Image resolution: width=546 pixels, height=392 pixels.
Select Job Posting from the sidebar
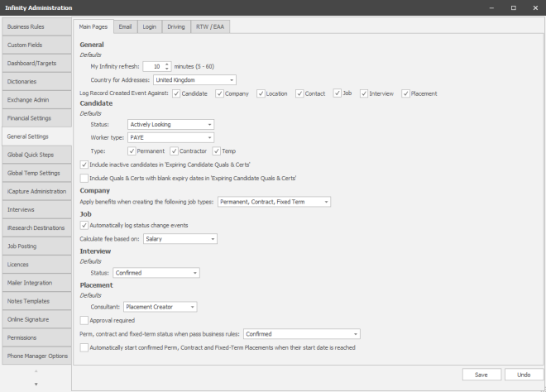coord(34,246)
